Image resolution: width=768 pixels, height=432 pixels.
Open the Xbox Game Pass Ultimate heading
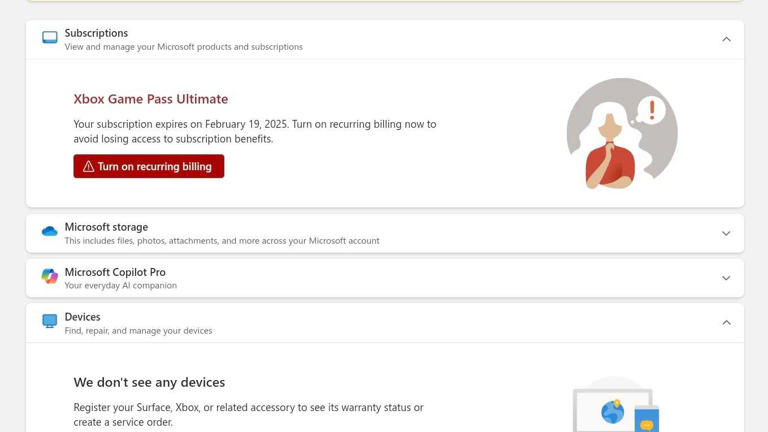(x=150, y=99)
